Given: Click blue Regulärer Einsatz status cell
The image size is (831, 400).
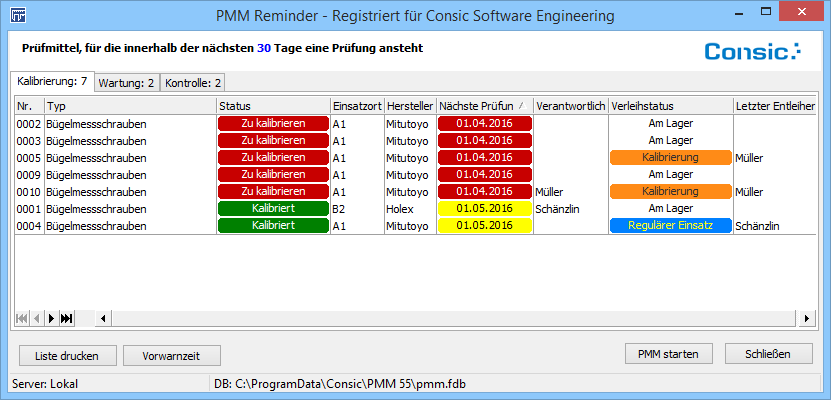Looking at the screenshot, I should 670,226.
